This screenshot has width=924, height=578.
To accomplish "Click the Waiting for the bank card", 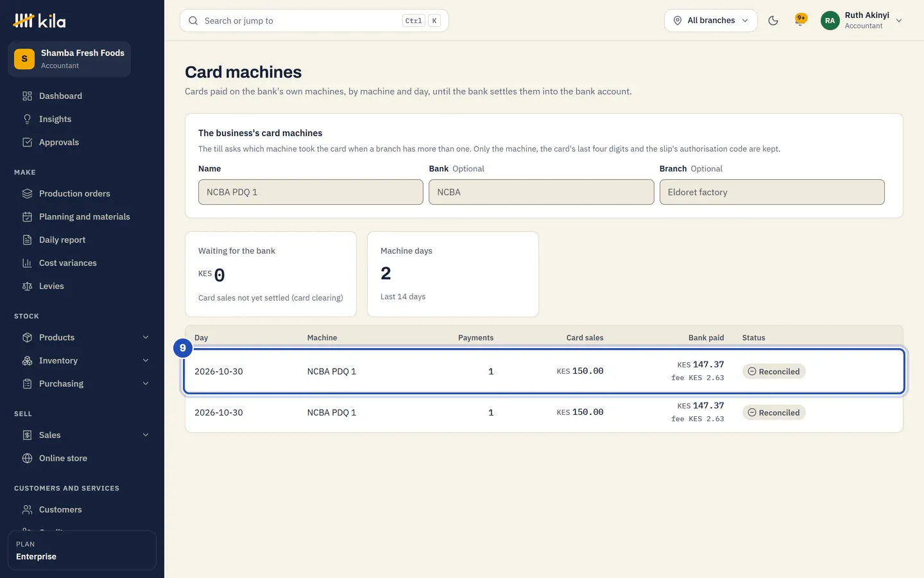I will 271,274.
